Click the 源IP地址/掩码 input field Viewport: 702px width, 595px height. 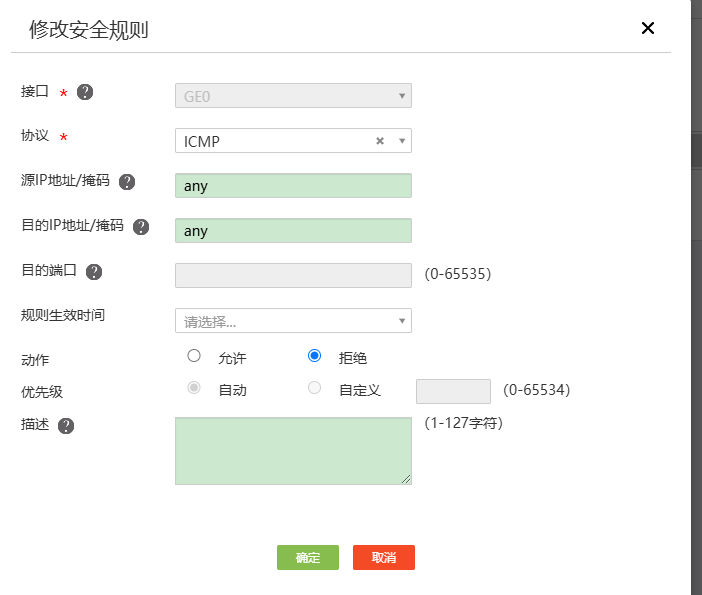point(292,186)
